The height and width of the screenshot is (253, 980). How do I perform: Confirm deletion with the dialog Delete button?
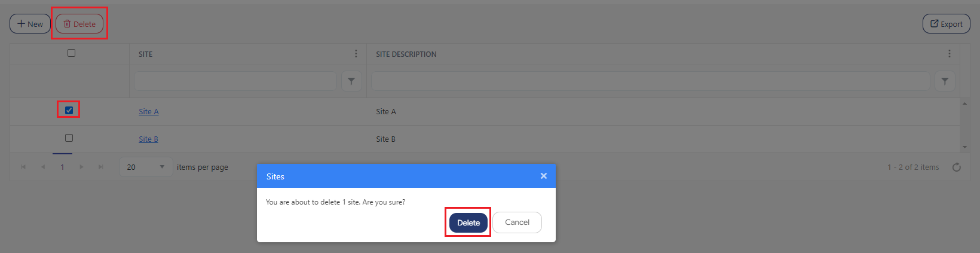468,222
